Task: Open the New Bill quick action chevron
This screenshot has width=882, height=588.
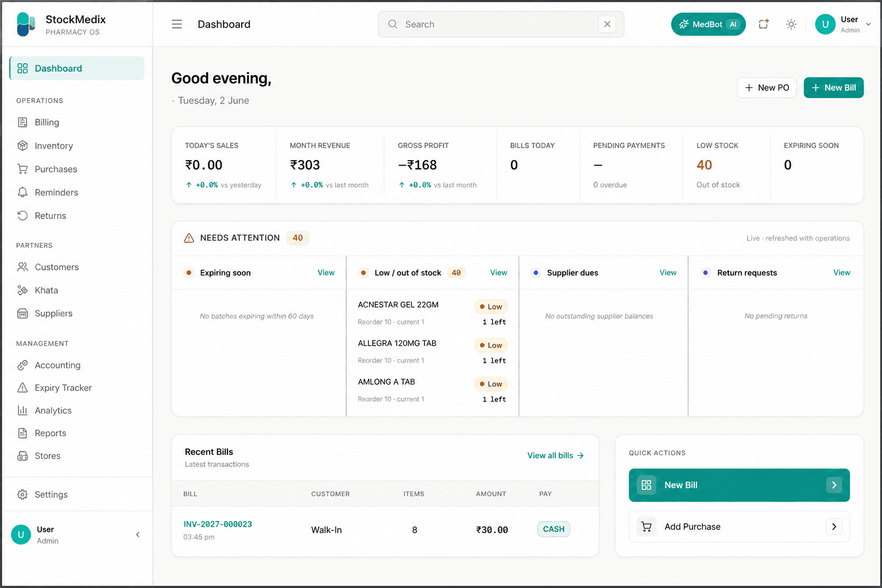Action: pyautogui.click(x=834, y=485)
